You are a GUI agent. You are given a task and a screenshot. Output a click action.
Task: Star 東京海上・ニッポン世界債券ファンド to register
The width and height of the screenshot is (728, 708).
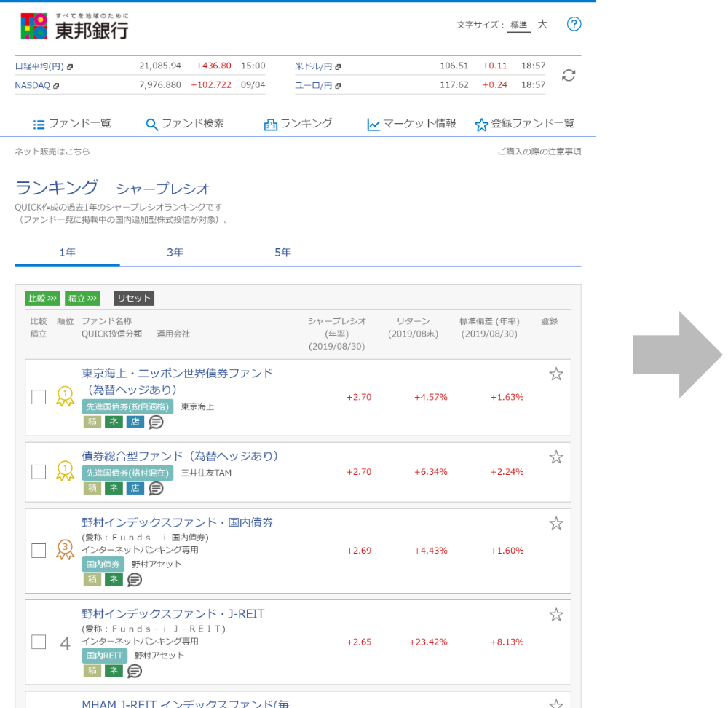click(x=555, y=374)
